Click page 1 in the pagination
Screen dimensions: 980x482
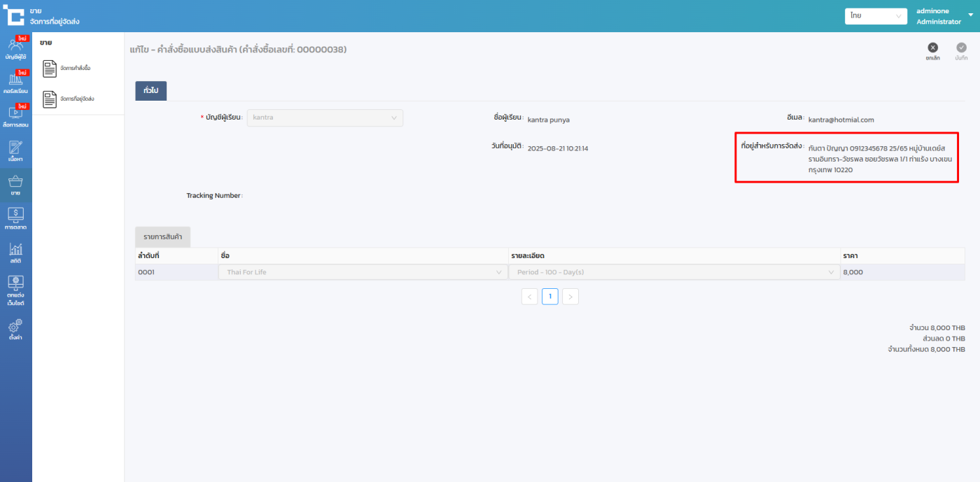pos(549,297)
